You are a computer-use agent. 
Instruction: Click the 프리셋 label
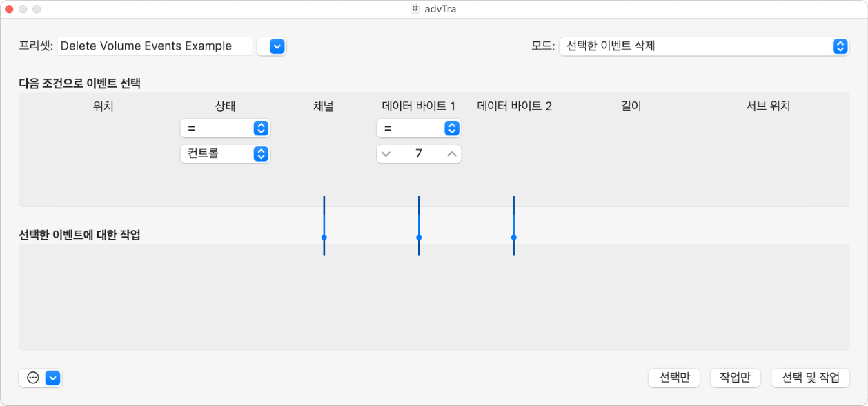tap(36, 46)
